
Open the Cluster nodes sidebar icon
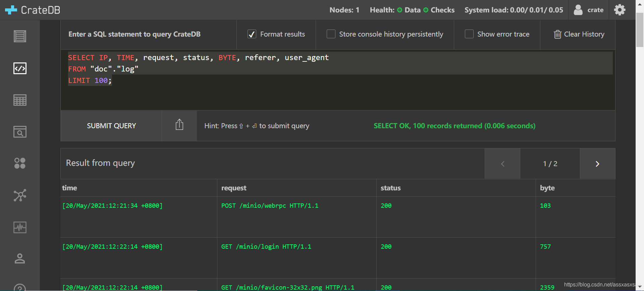[x=20, y=195]
